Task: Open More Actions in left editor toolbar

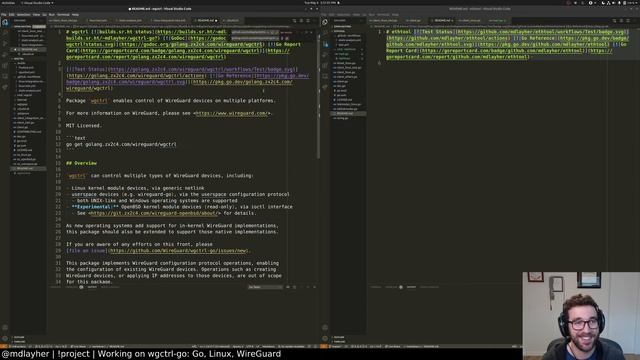Action: [315, 20]
